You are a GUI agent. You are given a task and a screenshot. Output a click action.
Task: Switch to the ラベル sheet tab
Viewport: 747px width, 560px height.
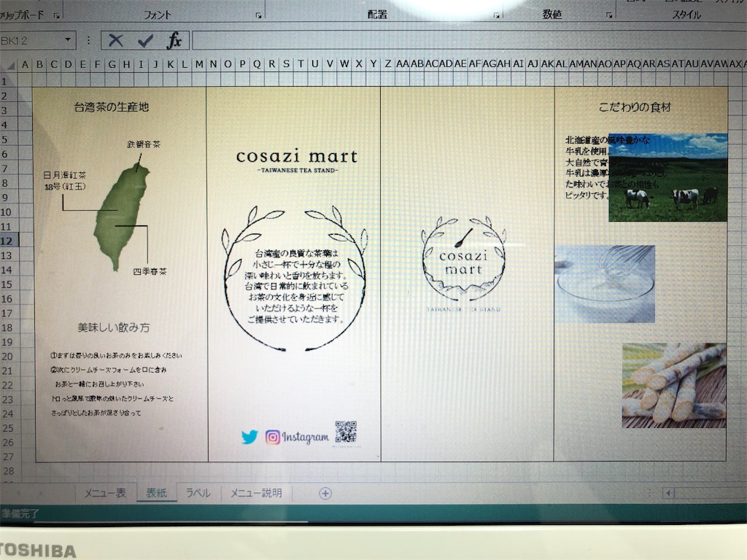point(198,493)
